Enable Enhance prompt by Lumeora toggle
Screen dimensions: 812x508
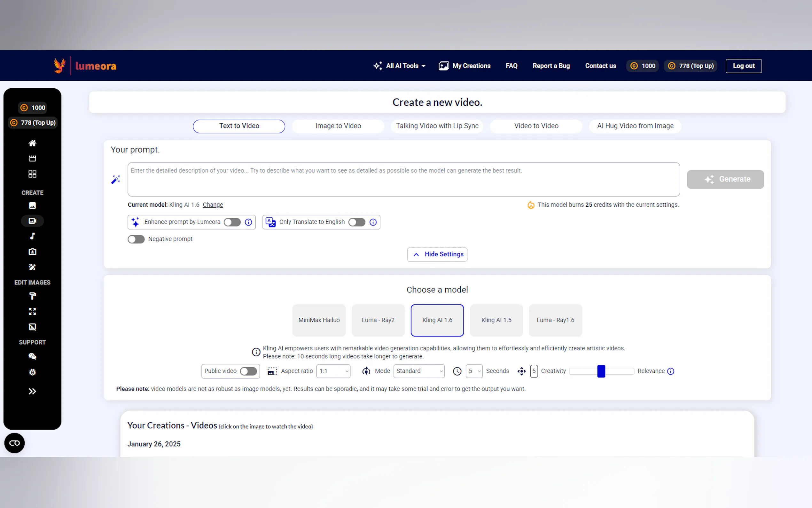coord(232,222)
